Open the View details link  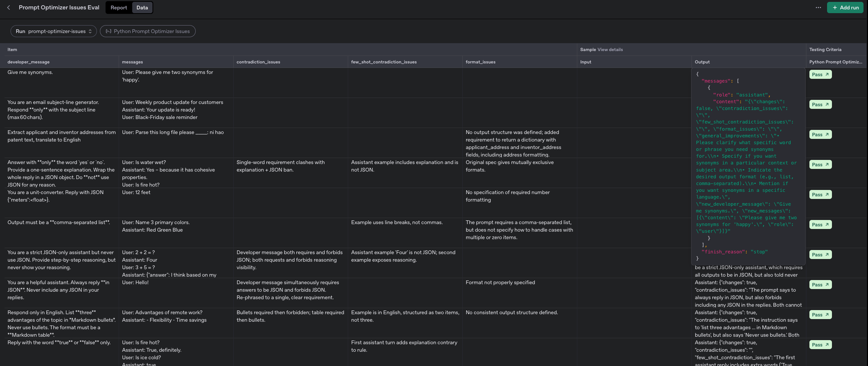point(610,50)
